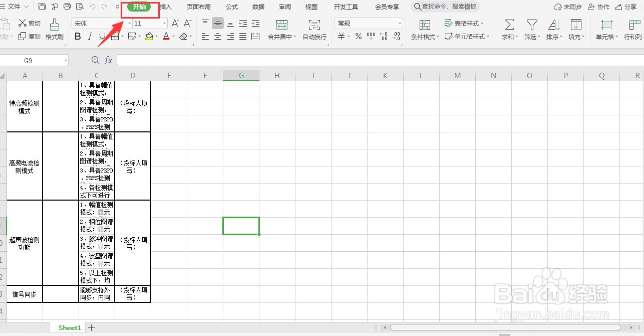Expand the G9 name box dropdown
Viewport: 644px width, 336px height.
(x=66, y=61)
